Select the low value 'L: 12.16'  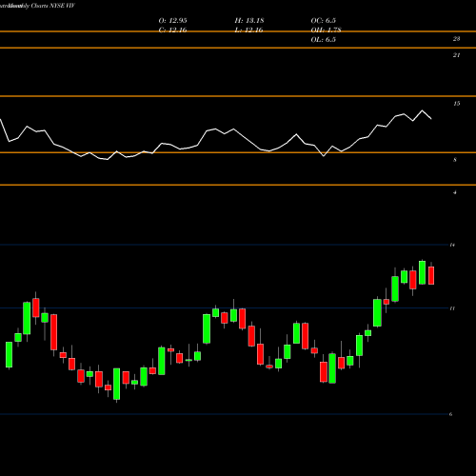click(248, 30)
